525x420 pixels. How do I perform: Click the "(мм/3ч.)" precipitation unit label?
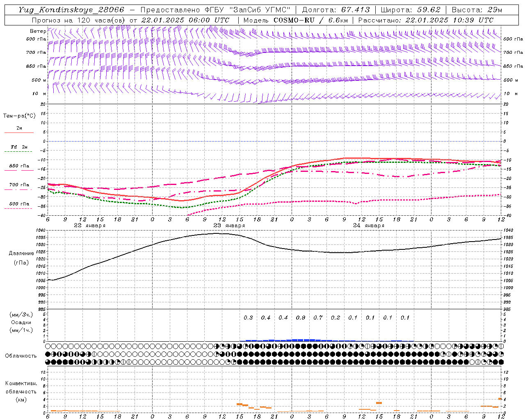[21, 315]
